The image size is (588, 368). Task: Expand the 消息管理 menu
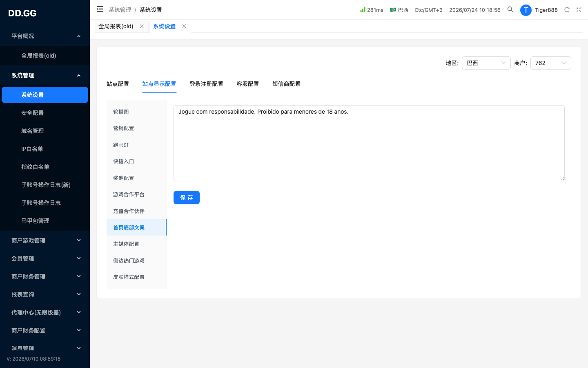pos(45,348)
